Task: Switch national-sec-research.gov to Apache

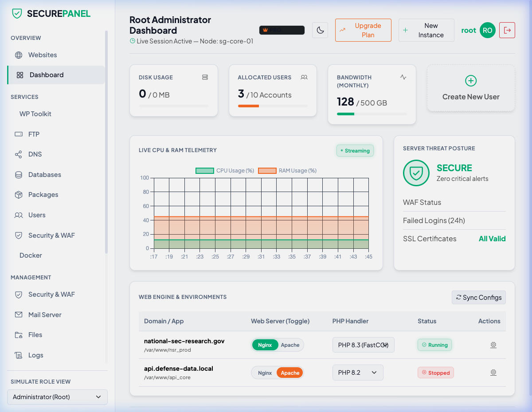Action: point(290,345)
